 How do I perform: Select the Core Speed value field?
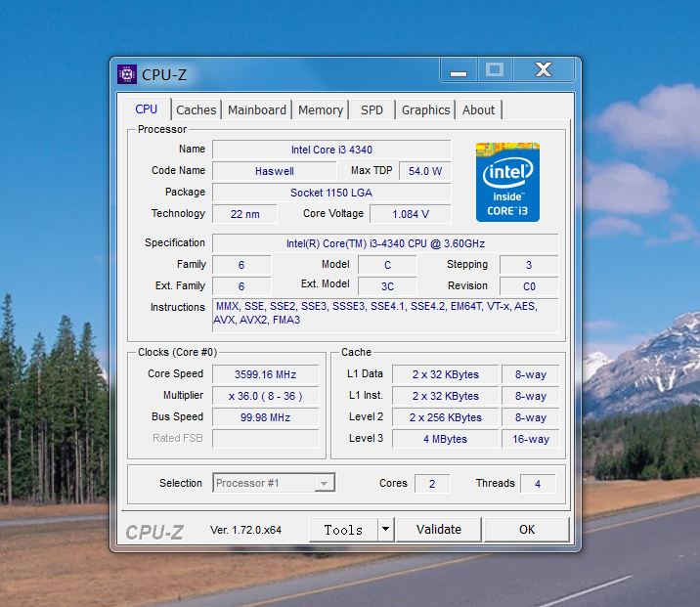[x=266, y=374]
